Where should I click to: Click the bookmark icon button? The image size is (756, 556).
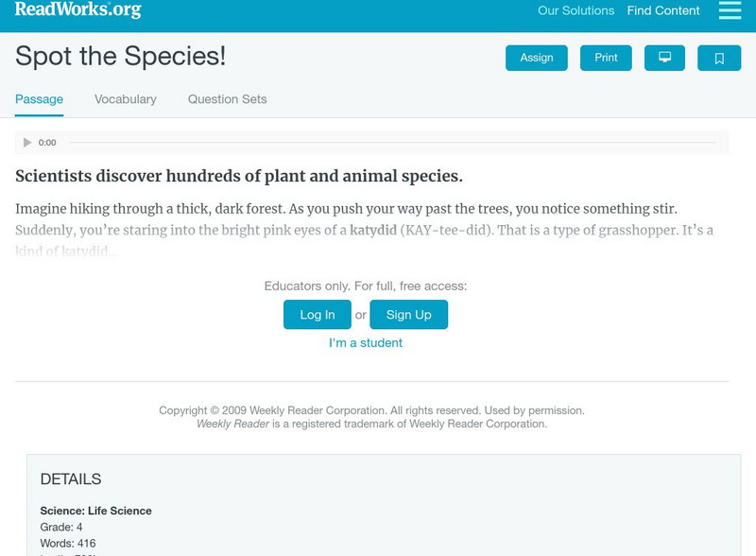click(719, 58)
